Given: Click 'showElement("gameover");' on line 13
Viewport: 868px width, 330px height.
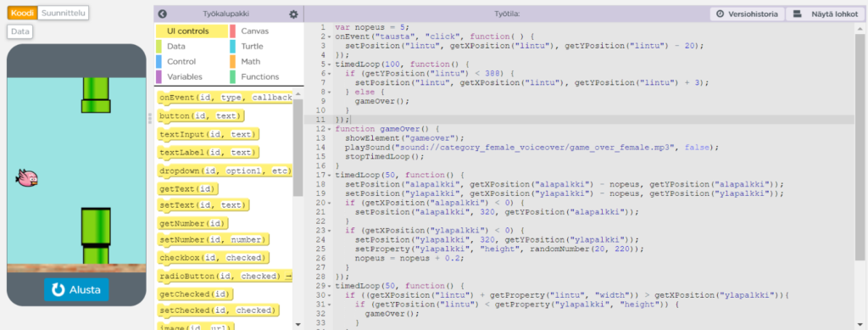Looking at the screenshot, I should pos(404,138).
